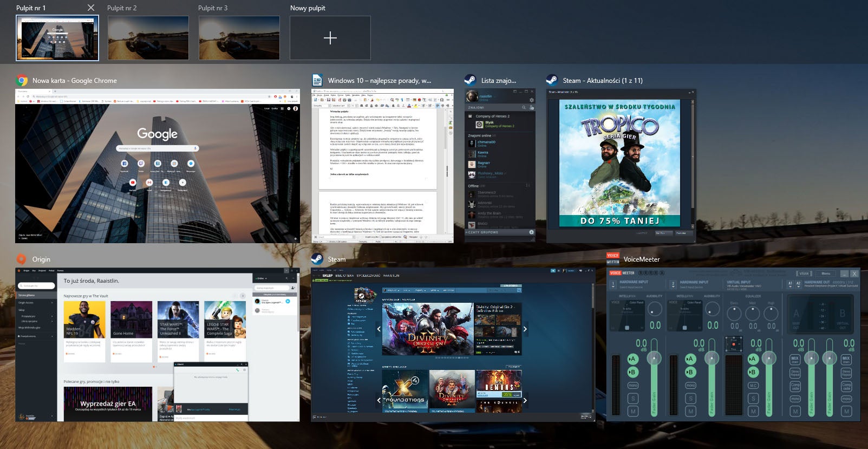Toggle Mix down on VoiceMeeter output A

click(795, 360)
